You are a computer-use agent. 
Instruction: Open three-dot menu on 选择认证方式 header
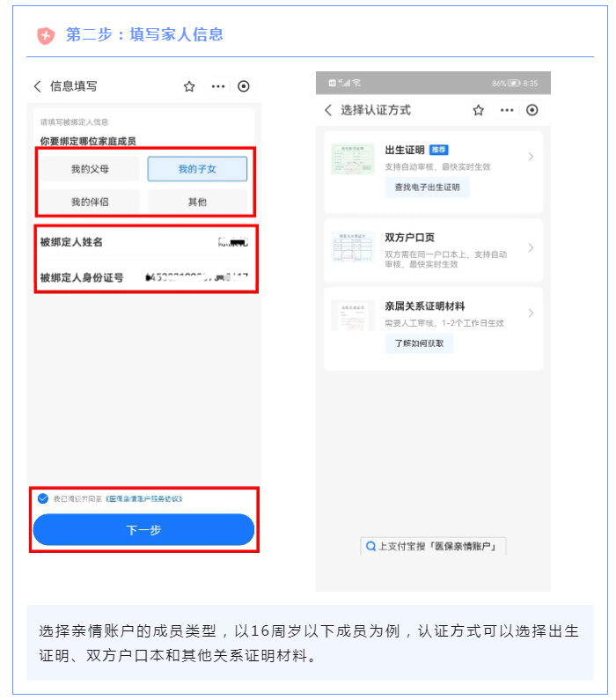click(x=507, y=110)
